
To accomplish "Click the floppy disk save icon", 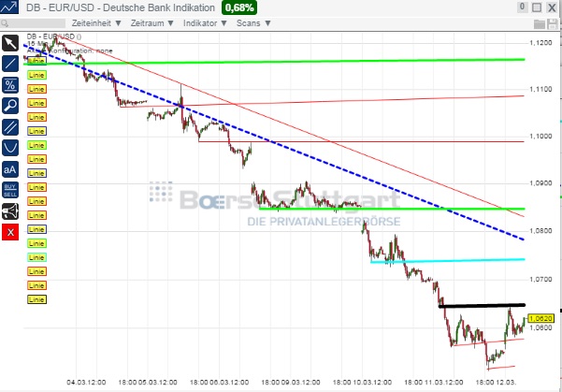I will click(553, 24).
